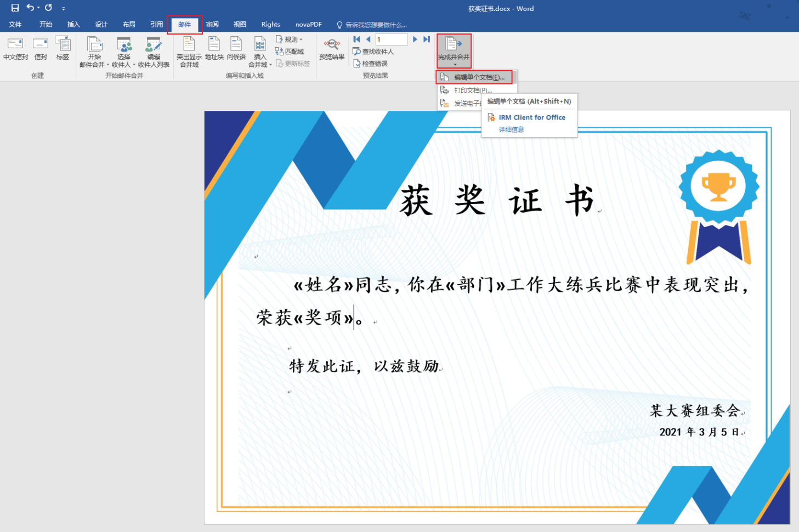Switch to the 引用 ribbon tab
The width and height of the screenshot is (799, 532).
click(x=157, y=25)
